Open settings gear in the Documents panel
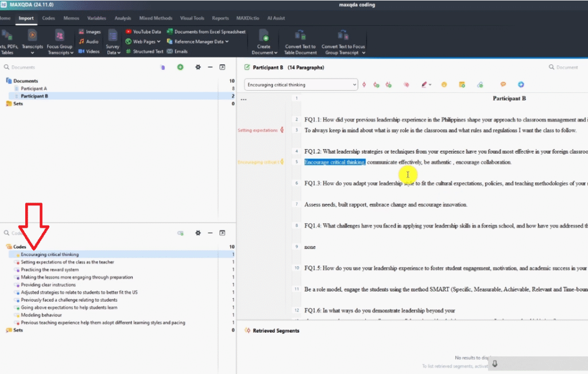The image size is (588, 374). tap(198, 67)
